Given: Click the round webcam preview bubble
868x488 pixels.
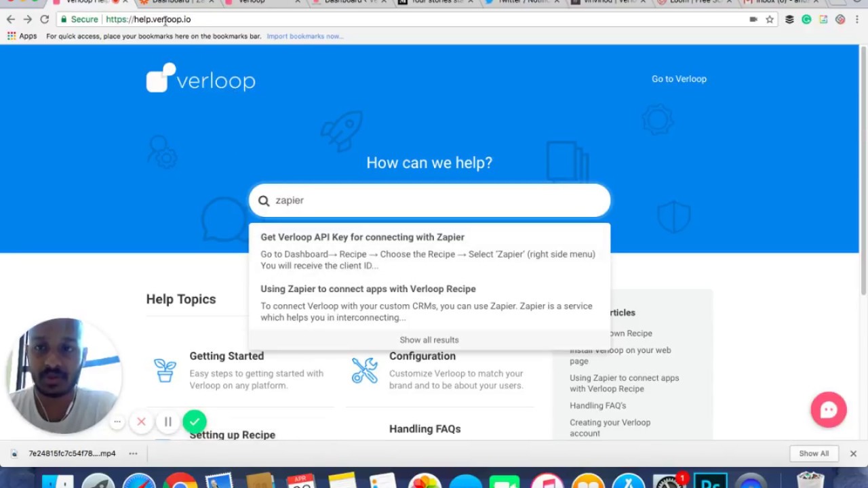Looking at the screenshot, I should coord(63,375).
